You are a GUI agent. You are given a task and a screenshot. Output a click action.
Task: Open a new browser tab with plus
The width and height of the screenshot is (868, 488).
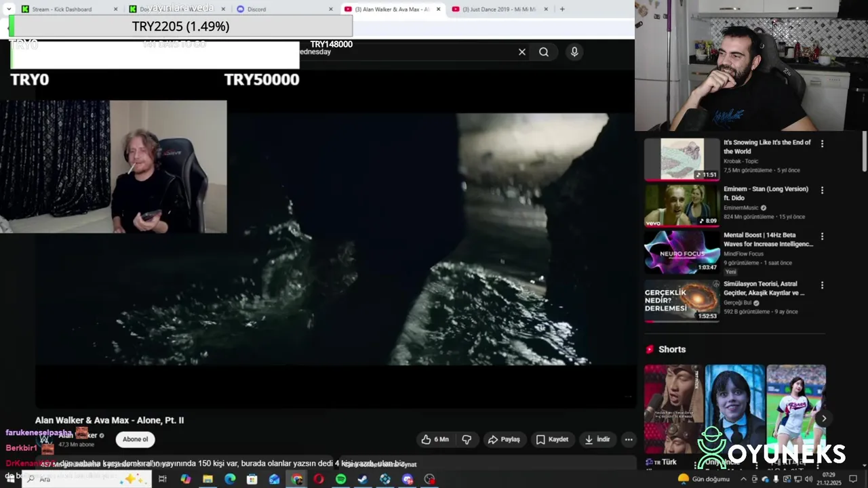pos(562,9)
